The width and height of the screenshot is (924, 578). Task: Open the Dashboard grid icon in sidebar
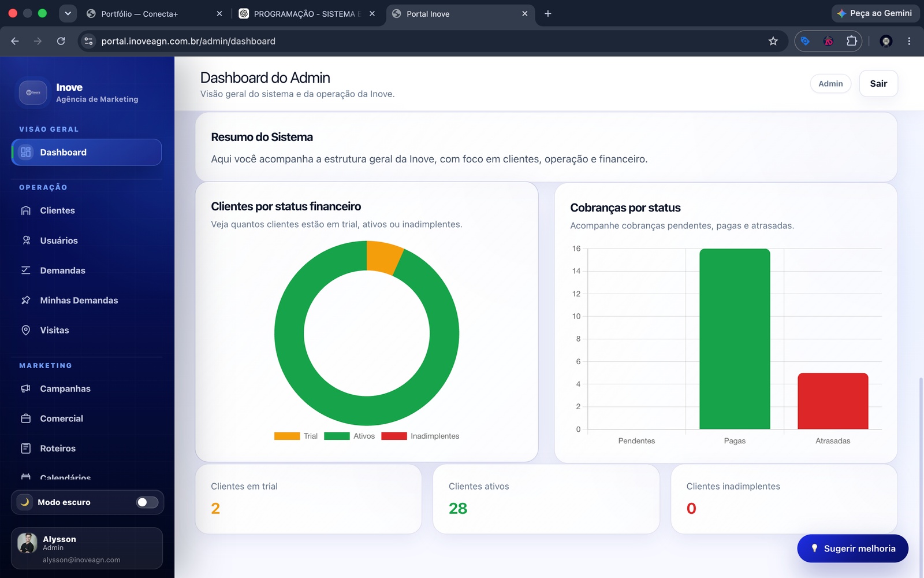(x=26, y=152)
